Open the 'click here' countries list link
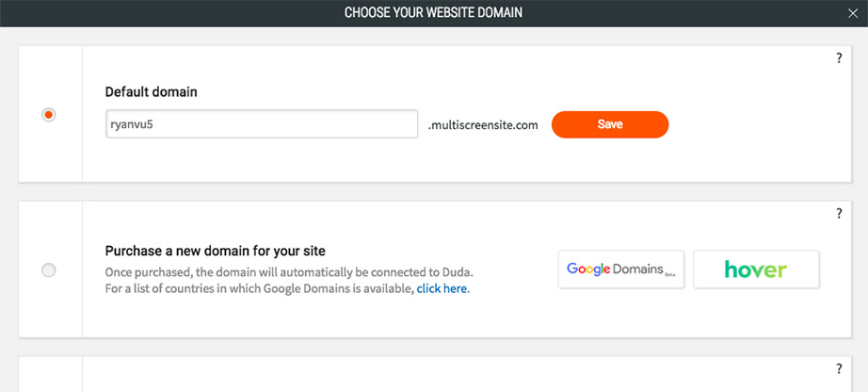Image resolution: width=868 pixels, height=392 pixels. (442, 289)
